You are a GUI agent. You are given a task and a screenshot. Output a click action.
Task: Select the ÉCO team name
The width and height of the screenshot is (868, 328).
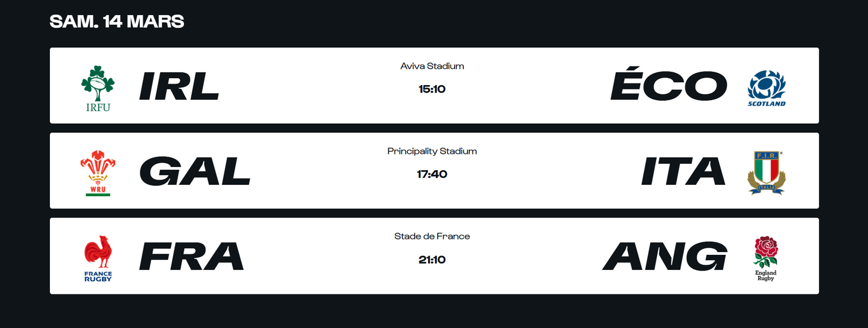click(668, 85)
